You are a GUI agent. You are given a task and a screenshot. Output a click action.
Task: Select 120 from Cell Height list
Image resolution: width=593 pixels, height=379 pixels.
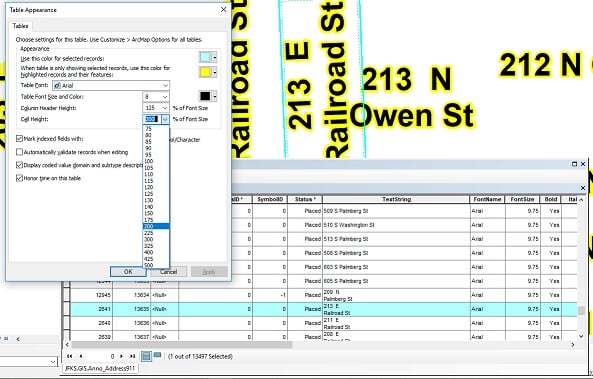tap(156, 187)
